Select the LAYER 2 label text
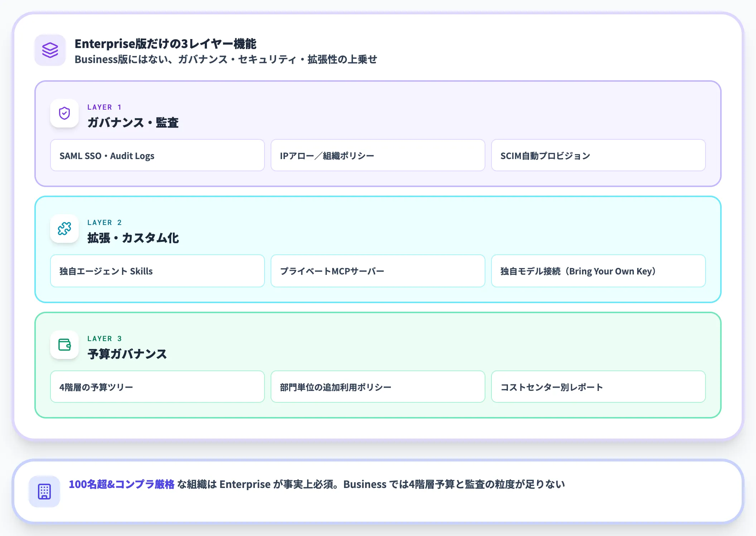The image size is (756, 536). [105, 222]
